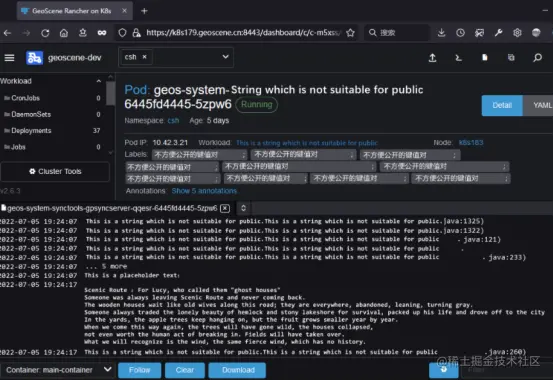Copy KubeConfig to clipboard icon
The height and width of the screenshot is (381, 554).
click(x=511, y=57)
